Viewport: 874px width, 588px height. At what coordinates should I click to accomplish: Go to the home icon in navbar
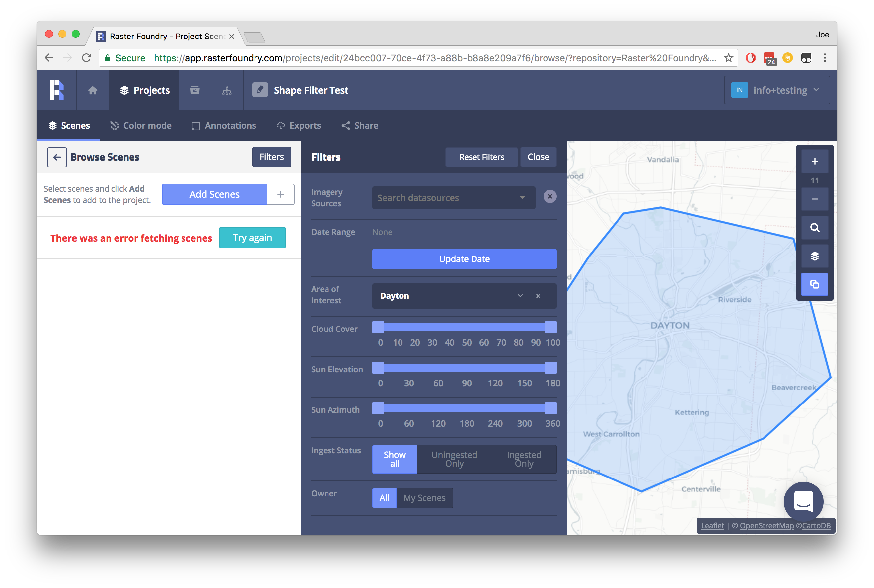pos(93,90)
